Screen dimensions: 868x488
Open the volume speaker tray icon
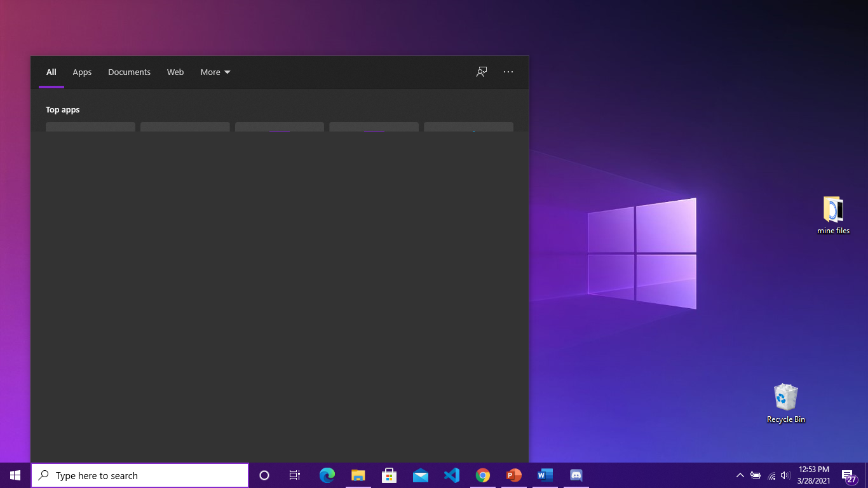(x=785, y=475)
